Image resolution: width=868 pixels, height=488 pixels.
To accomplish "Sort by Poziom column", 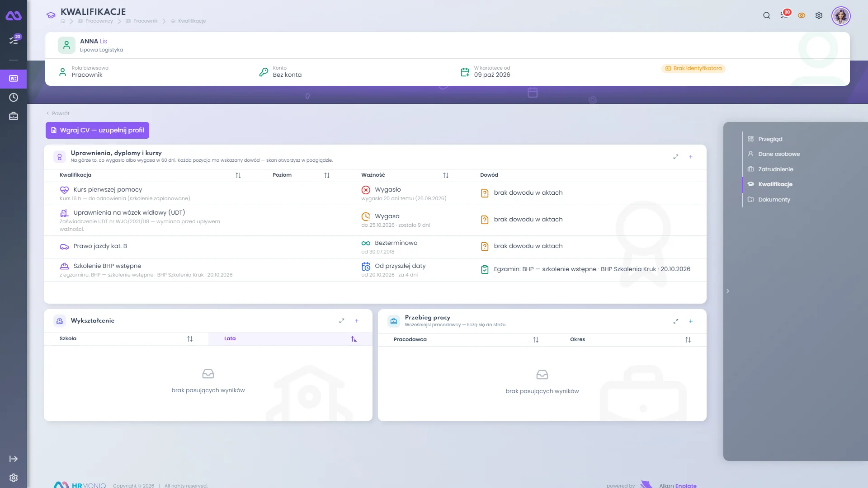I will click(x=327, y=175).
